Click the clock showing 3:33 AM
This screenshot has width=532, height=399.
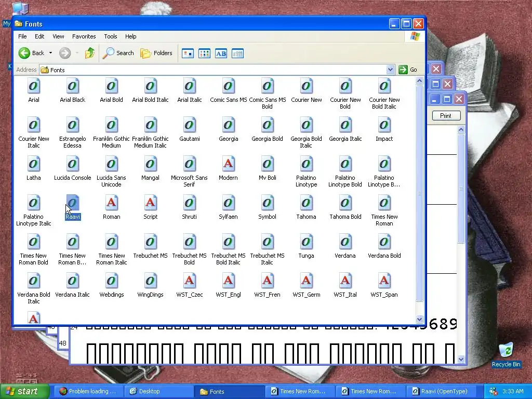pyautogui.click(x=513, y=391)
